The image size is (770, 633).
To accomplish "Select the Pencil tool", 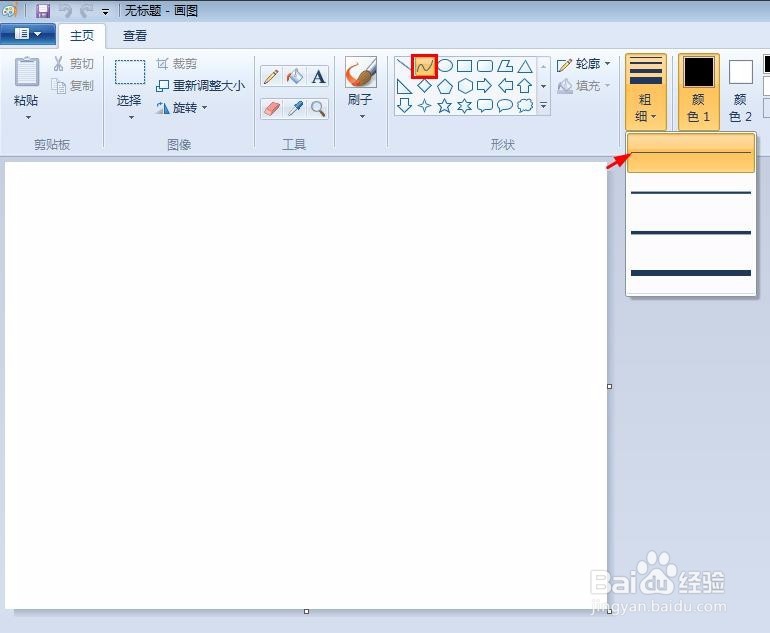I will 271,77.
